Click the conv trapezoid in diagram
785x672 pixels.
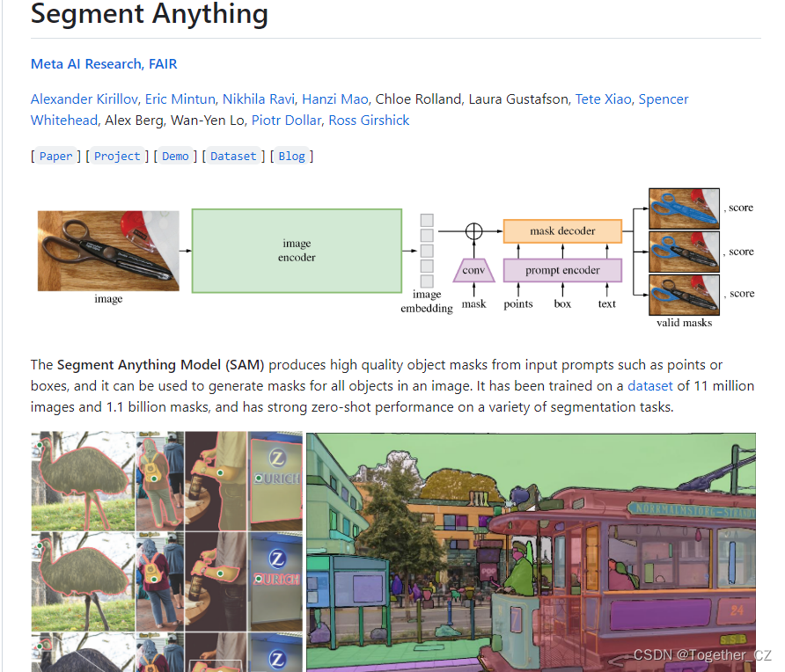[473, 270]
